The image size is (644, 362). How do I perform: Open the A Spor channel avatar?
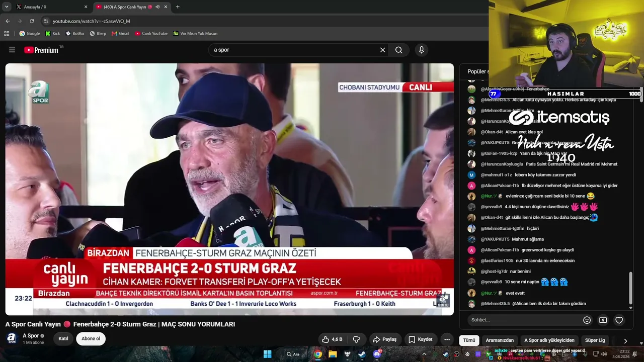coord(12,338)
